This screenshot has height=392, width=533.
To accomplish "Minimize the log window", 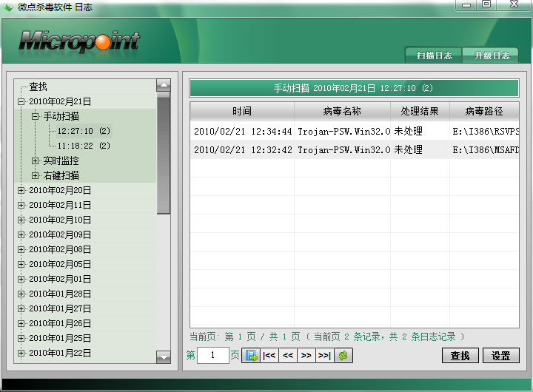I will click(466, 4).
